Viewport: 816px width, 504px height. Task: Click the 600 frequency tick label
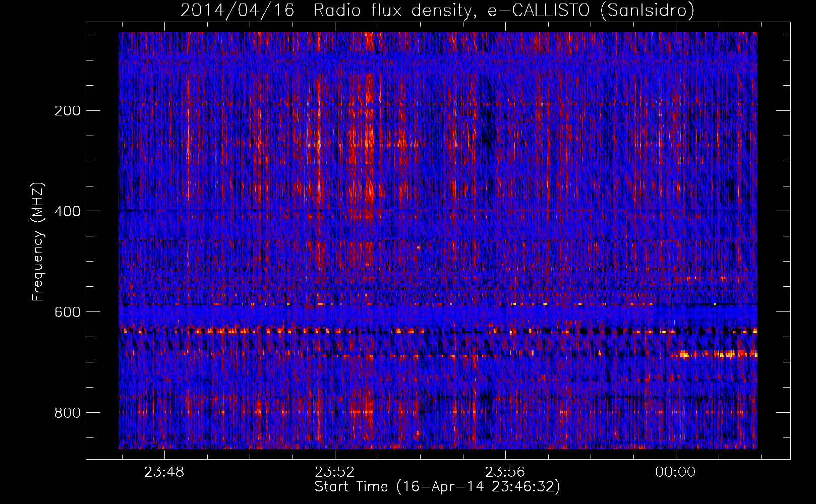pyautogui.click(x=67, y=312)
